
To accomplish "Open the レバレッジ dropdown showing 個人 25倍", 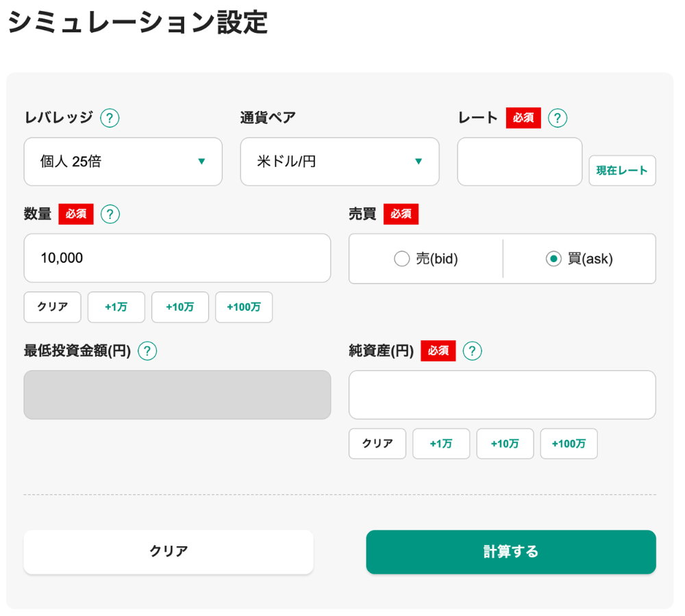I will (123, 162).
